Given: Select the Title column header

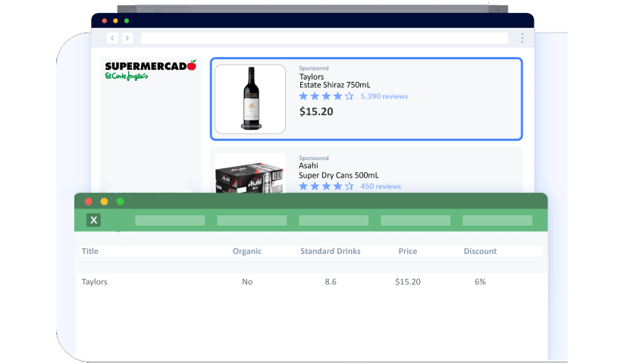Looking at the screenshot, I should 90,251.
